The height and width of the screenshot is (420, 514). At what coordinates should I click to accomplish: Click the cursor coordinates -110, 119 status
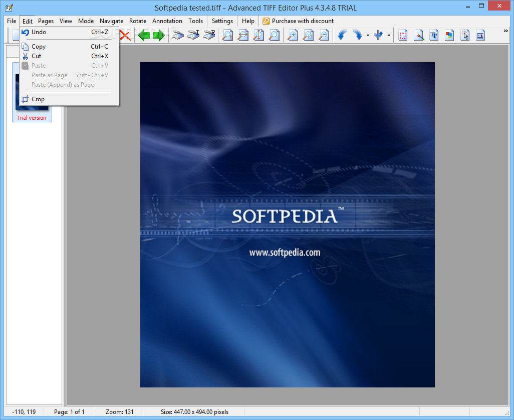pos(24,412)
